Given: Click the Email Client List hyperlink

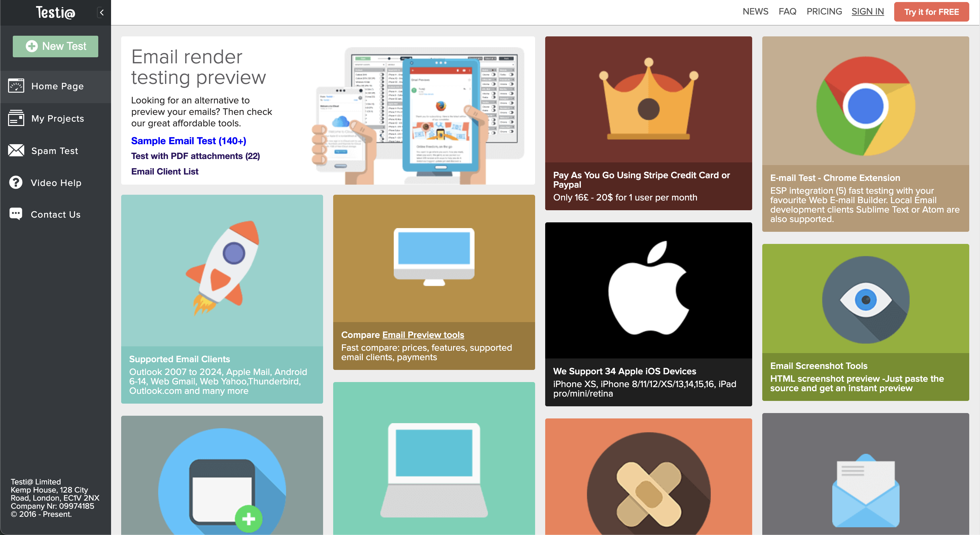Looking at the screenshot, I should [x=165, y=171].
